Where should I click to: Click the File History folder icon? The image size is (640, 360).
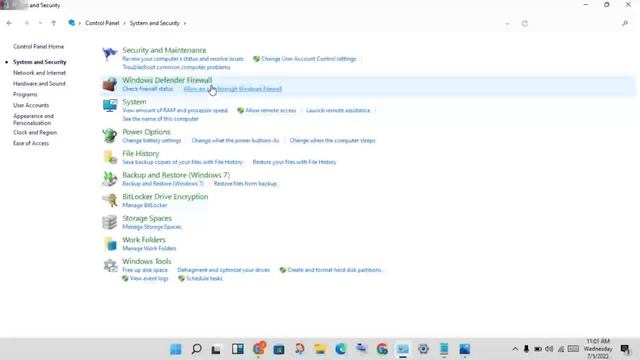click(109, 157)
